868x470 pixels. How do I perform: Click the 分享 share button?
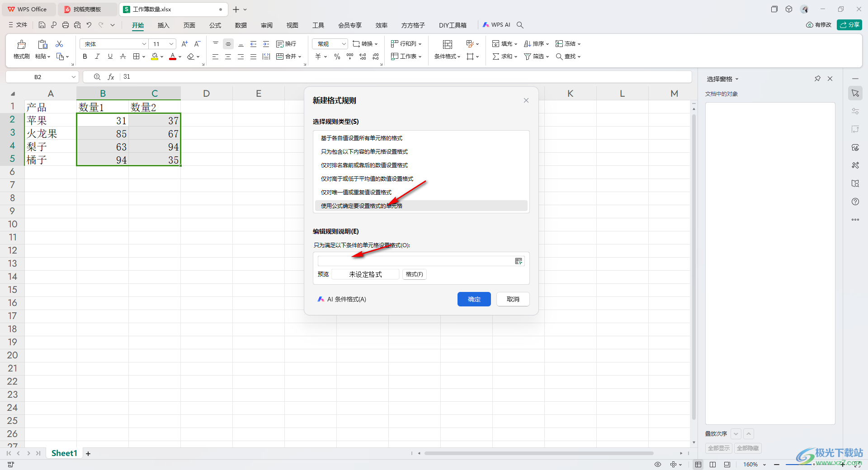tap(849, 25)
